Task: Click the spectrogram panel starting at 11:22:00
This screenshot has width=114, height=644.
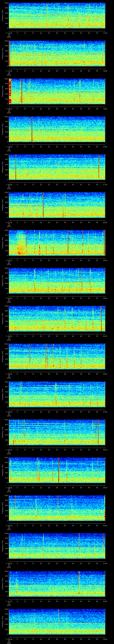Action: pos(57,243)
